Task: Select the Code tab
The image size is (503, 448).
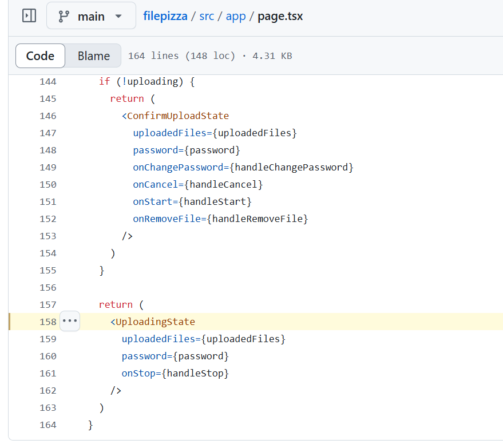Action: pyautogui.click(x=40, y=55)
